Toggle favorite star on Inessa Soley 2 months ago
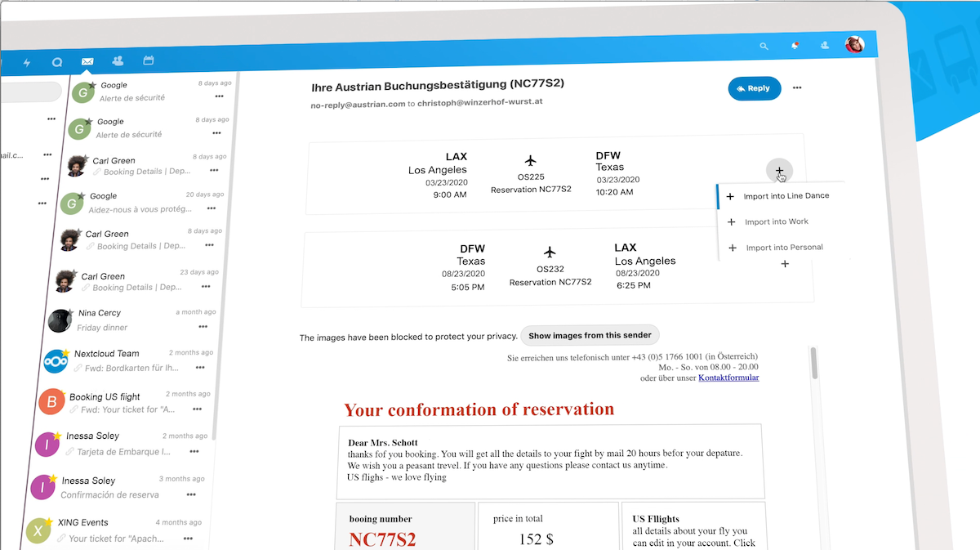 tap(58, 436)
